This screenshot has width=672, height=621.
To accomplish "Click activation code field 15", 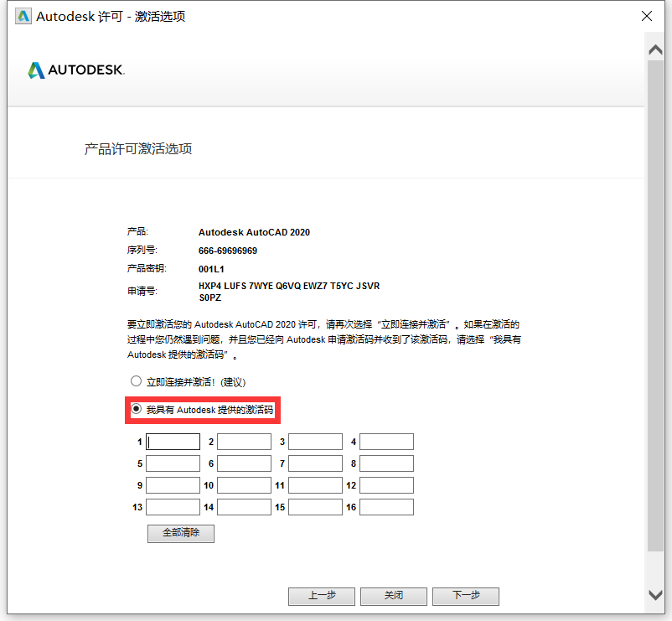I will [315, 507].
